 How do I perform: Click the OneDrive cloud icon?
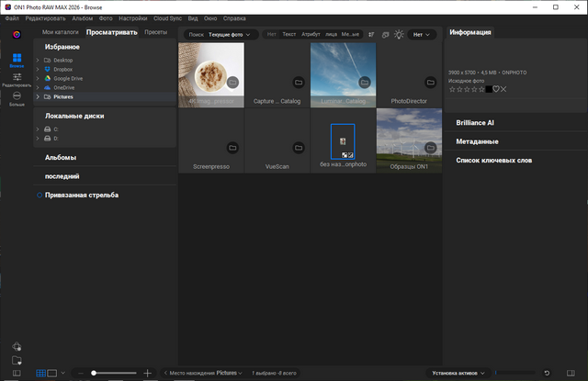pyautogui.click(x=47, y=87)
